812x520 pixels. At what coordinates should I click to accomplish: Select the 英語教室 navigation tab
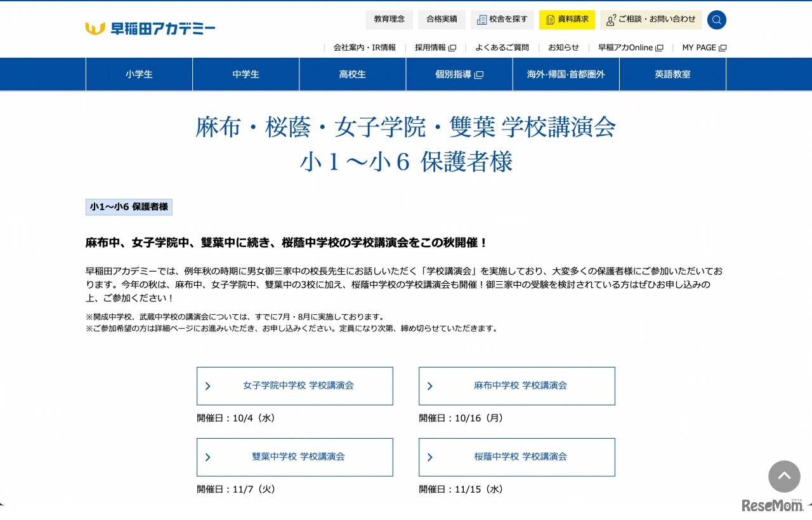[x=672, y=74]
